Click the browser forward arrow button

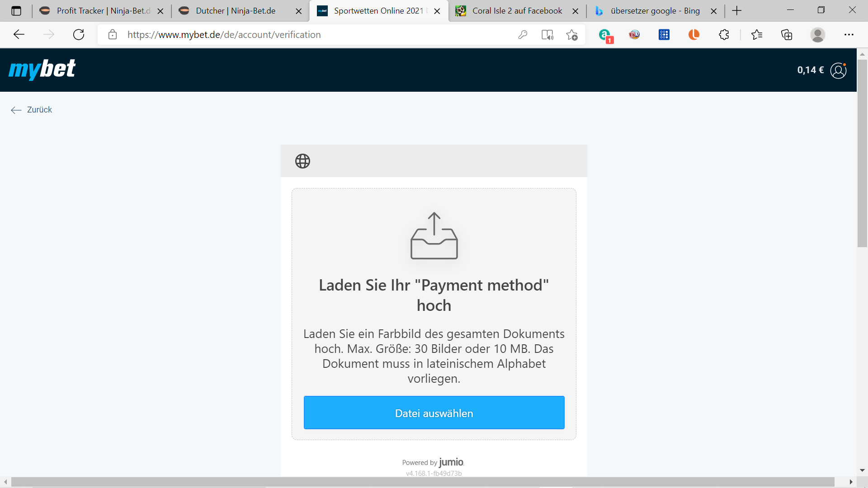pos(49,35)
